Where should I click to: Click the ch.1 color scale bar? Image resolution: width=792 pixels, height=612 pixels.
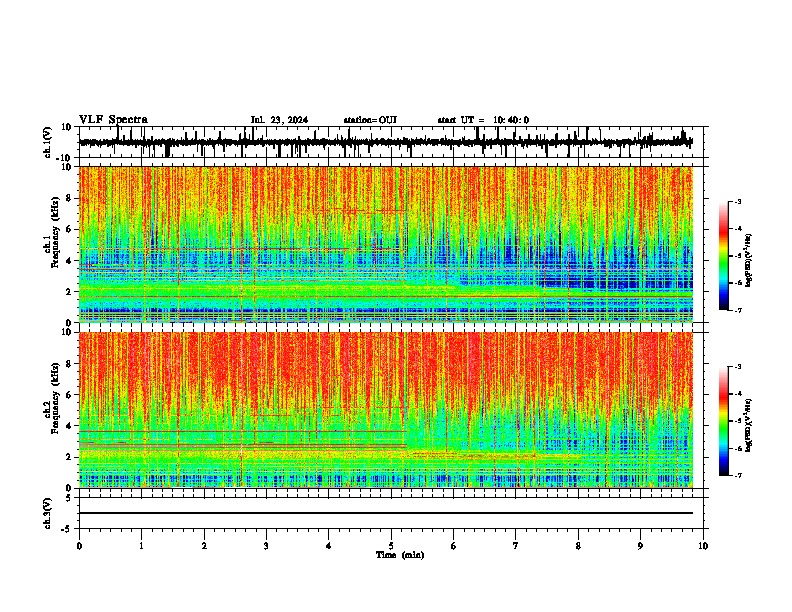point(724,256)
